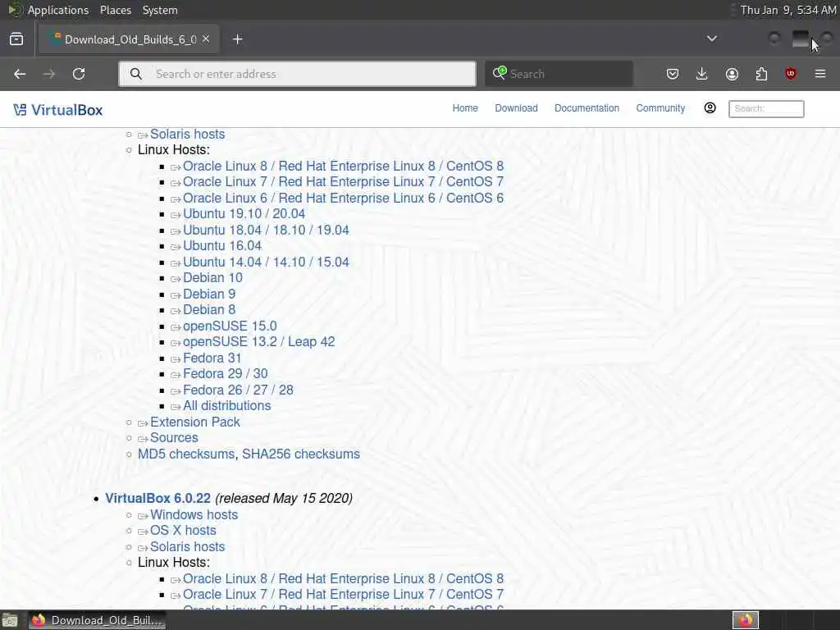Open the hamburger application menu
Screen dimensions: 840x630
820,74
